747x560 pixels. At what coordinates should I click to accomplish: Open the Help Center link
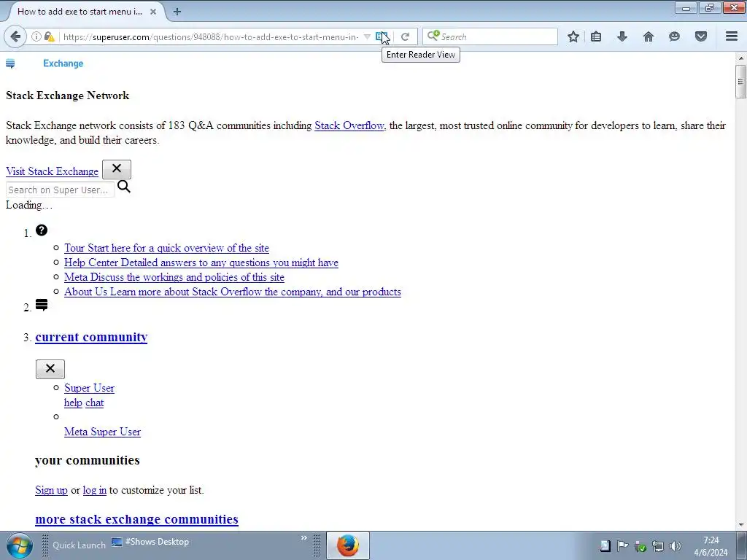coord(201,262)
